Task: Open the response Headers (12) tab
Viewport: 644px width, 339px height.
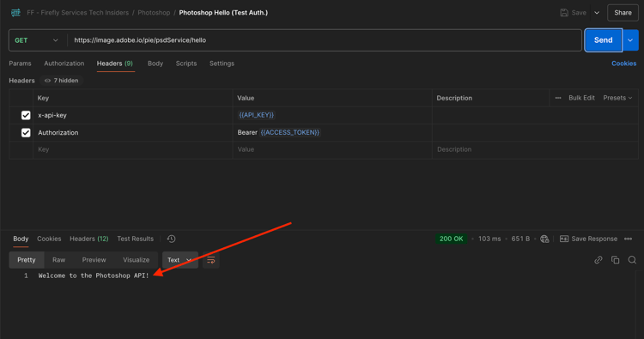Action: pyautogui.click(x=89, y=239)
